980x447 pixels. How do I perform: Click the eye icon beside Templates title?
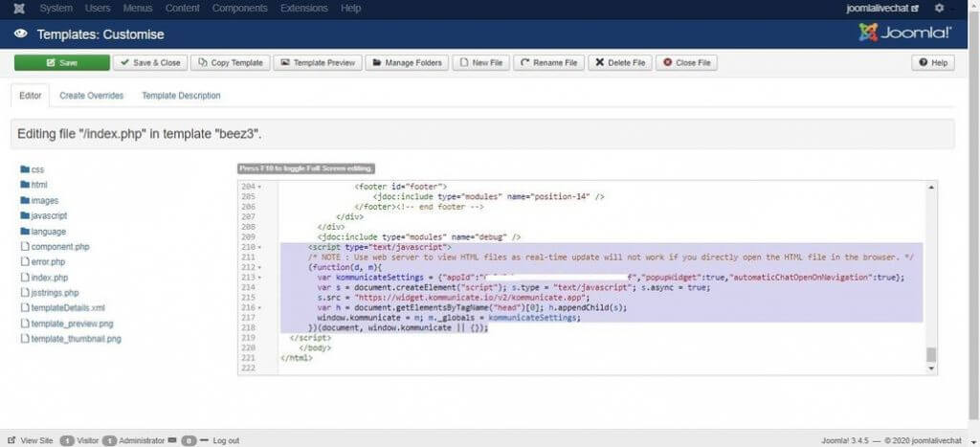(x=20, y=34)
